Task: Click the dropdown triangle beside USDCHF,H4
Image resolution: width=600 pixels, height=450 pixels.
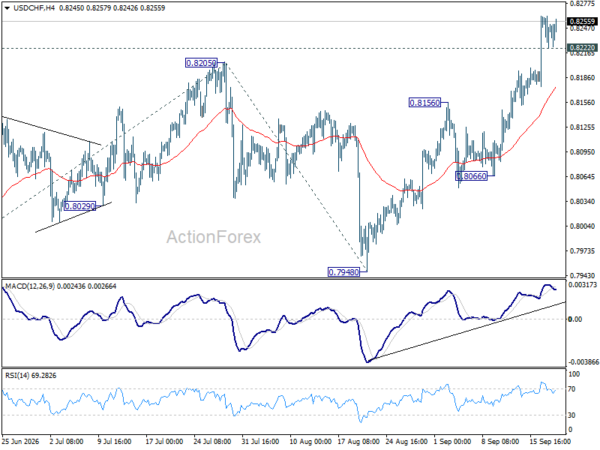Action: (x=7, y=8)
